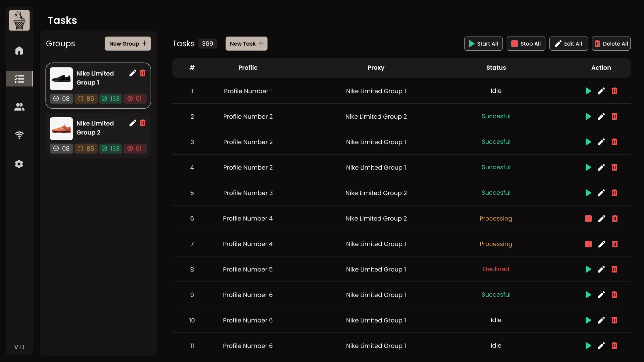The height and width of the screenshot is (362, 644).
Task: Click idle count 08 in Group 1
Action: click(61, 99)
